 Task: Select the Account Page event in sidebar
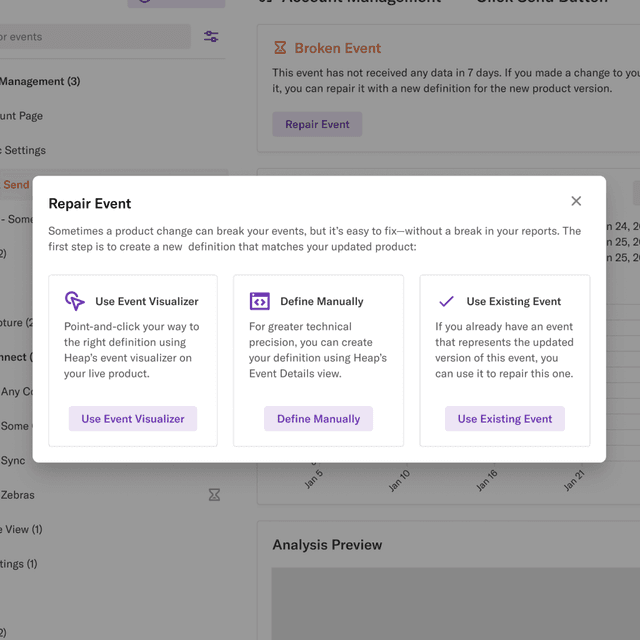point(22,116)
